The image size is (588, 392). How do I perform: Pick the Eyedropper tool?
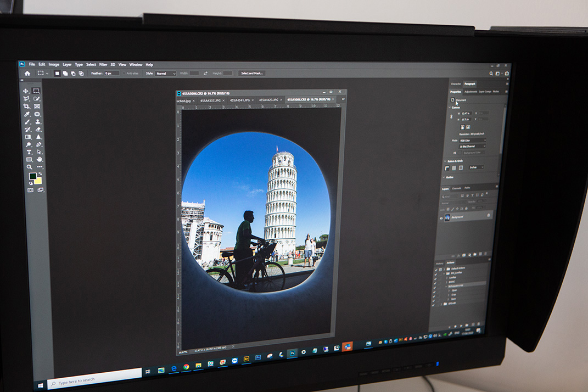(x=27, y=114)
